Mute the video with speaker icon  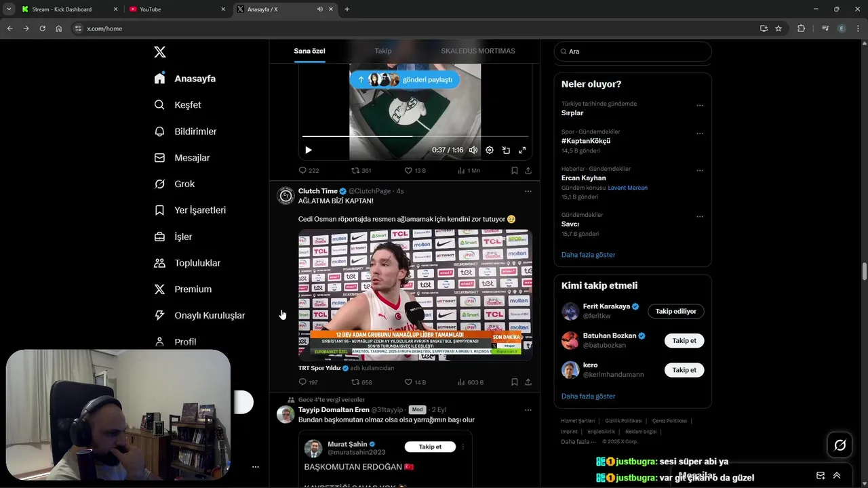click(x=473, y=150)
